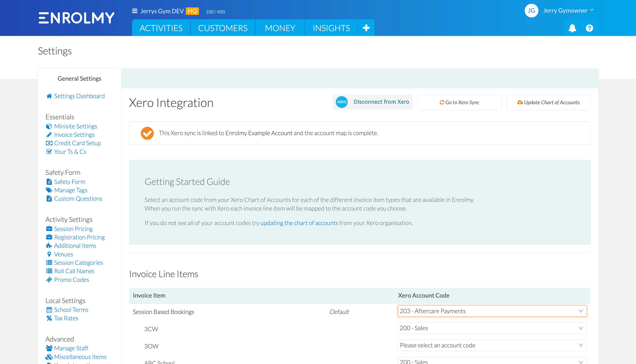Click the home icon next to Settings Dashboard

pyautogui.click(x=49, y=96)
